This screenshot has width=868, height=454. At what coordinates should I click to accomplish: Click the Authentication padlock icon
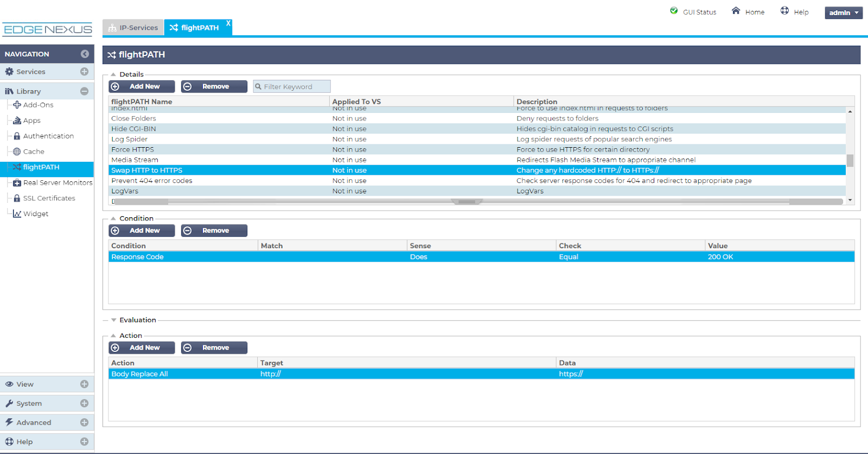(17, 136)
